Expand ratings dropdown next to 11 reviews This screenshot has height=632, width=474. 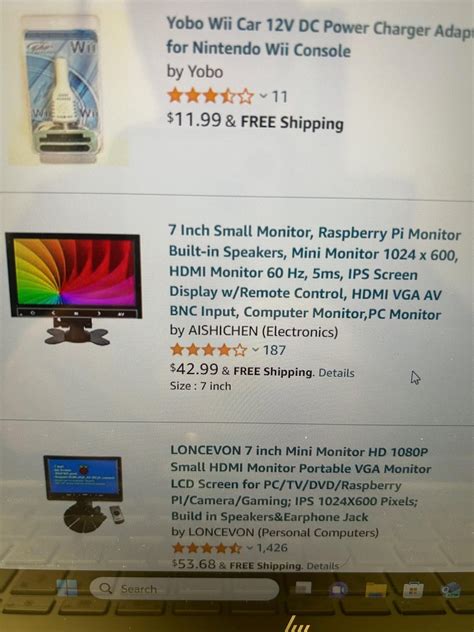coord(263,96)
